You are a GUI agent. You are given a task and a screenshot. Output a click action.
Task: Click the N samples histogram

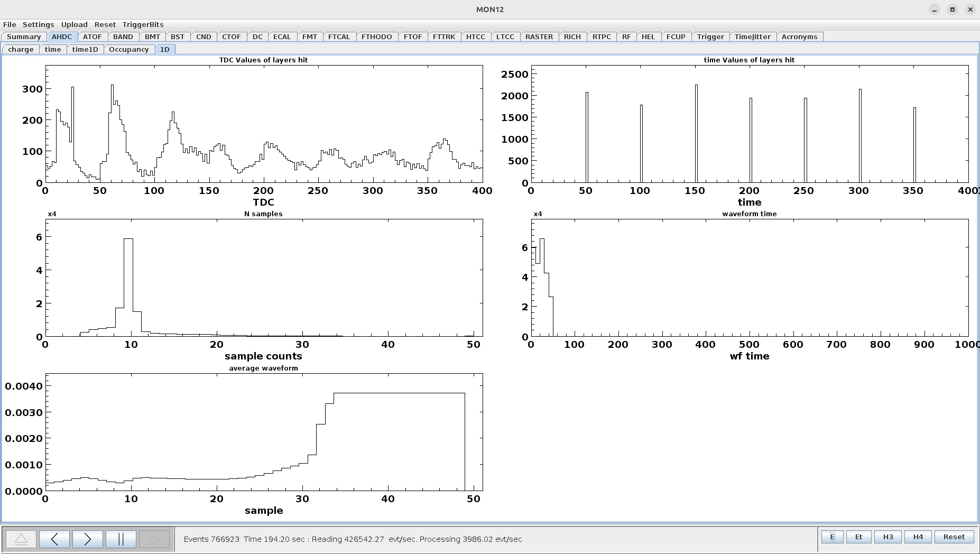(x=264, y=278)
